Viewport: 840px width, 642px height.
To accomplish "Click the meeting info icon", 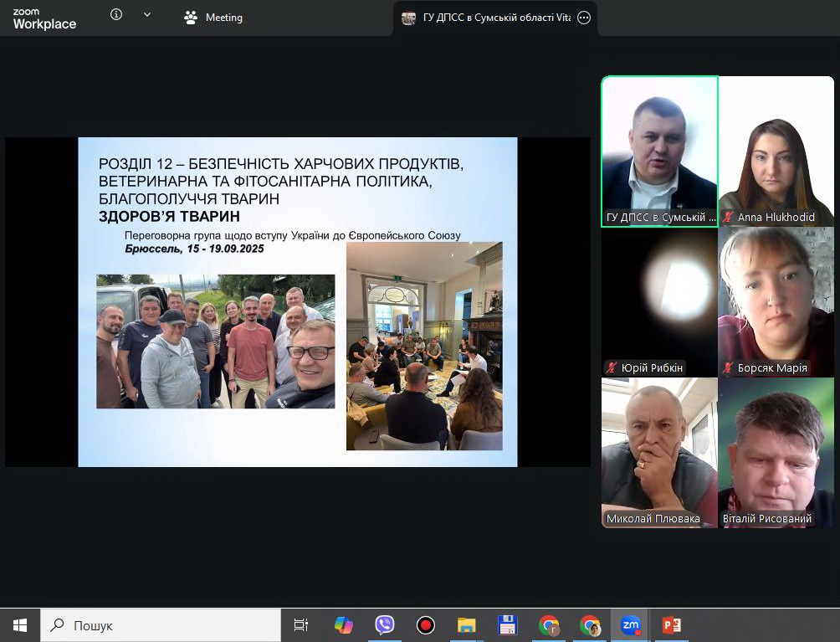I will coord(116,15).
